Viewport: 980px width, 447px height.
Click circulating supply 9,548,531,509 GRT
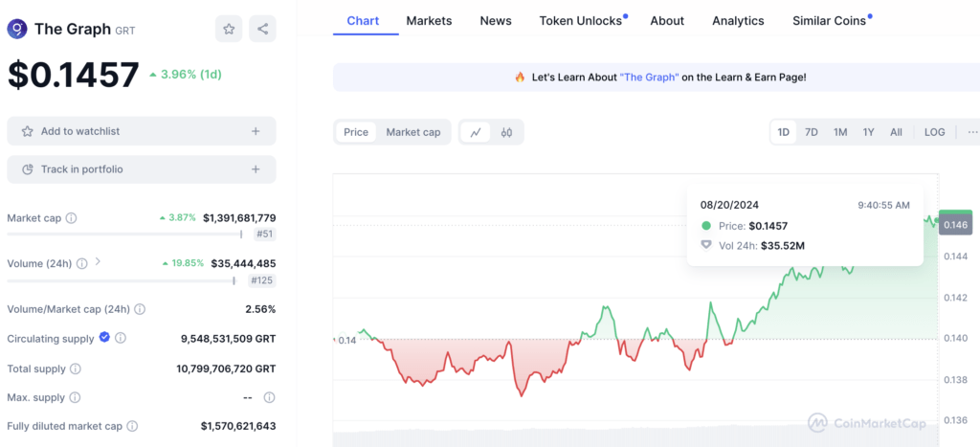228,338
